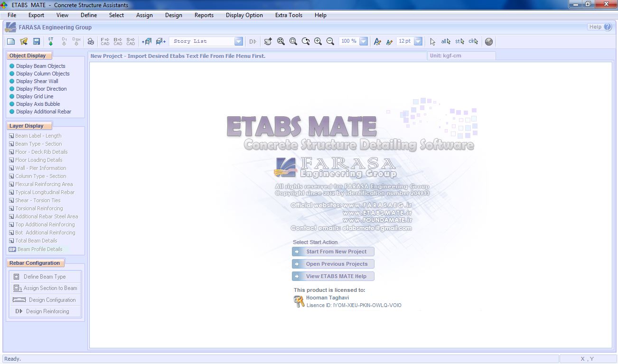
Task: Toggle Display Additional Rebar
Action: (40, 112)
